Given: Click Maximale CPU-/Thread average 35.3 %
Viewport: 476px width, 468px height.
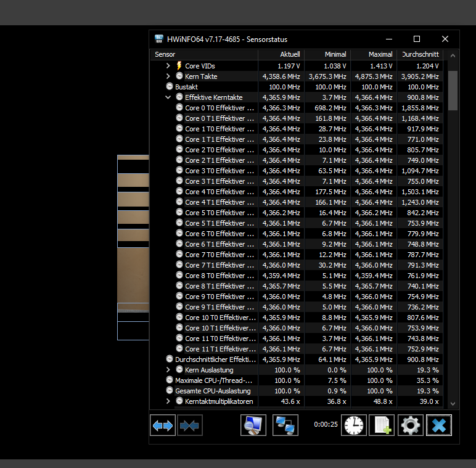Looking at the screenshot, I should click(x=427, y=380).
